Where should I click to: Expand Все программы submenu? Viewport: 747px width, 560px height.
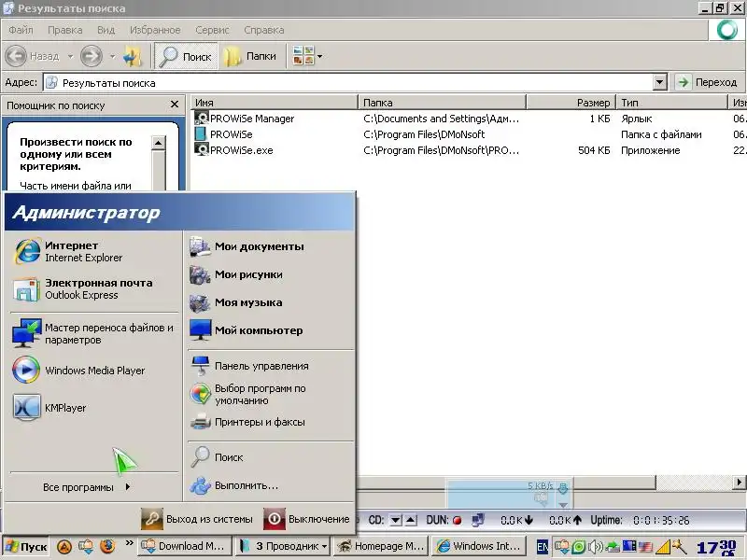point(87,487)
